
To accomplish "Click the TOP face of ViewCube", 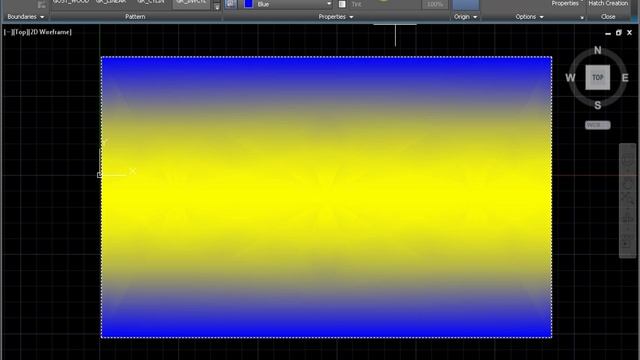I will (598, 77).
